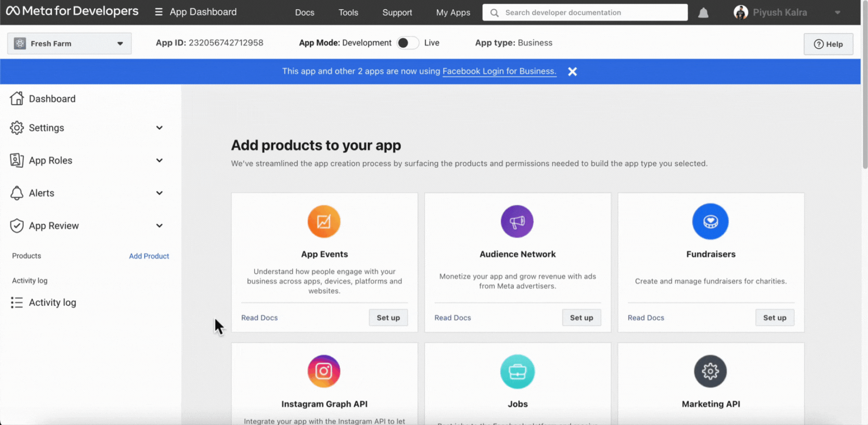Read Docs for App Events
This screenshot has height=425, width=868.
pos(259,317)
